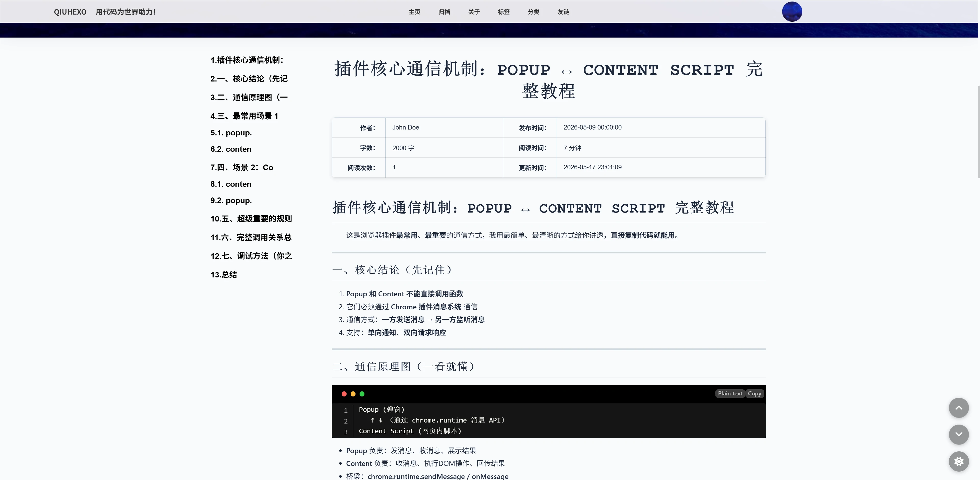Copy the code block contents
The image size is (980, 480).
coord(754,393)
